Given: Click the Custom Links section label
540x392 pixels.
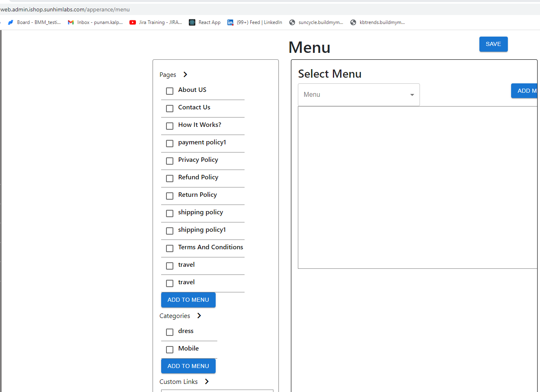Looking at the screenshot, I should point(179,382).
